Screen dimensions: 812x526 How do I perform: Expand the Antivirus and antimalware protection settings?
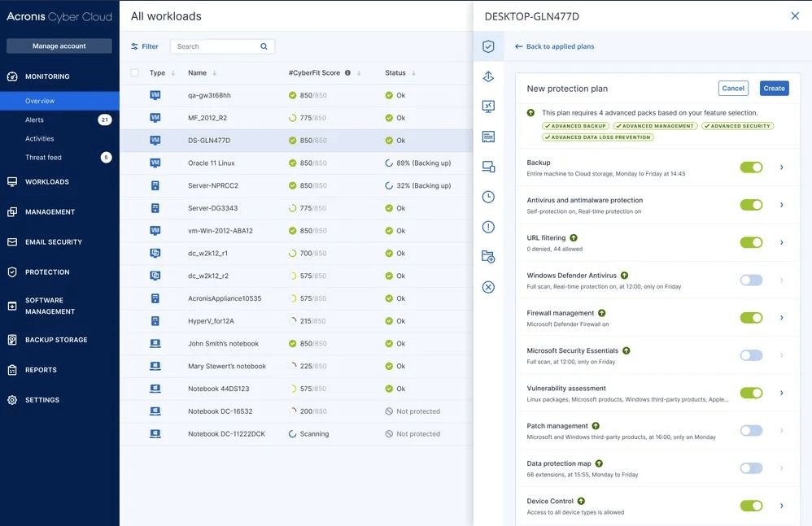(782, 205)
